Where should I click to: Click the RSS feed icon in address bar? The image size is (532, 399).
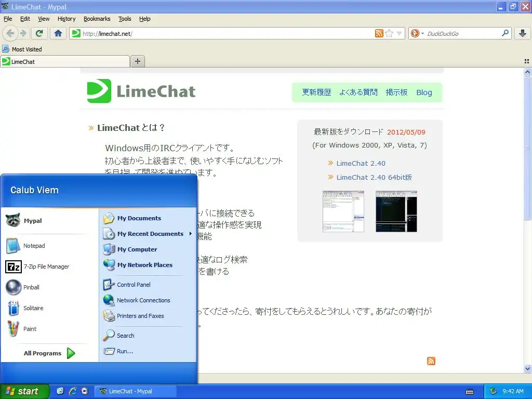tap(379, 33)
